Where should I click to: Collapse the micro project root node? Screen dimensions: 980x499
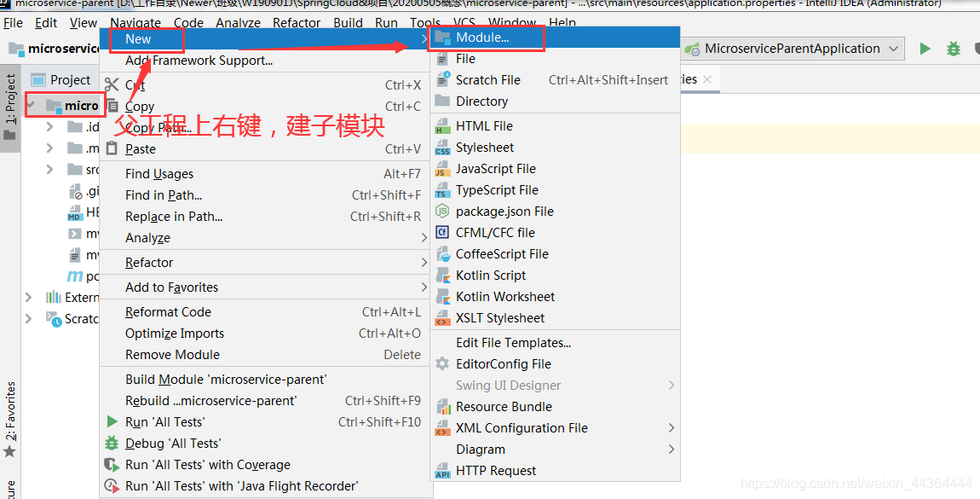pyautogui.click(x=32, y=105)
